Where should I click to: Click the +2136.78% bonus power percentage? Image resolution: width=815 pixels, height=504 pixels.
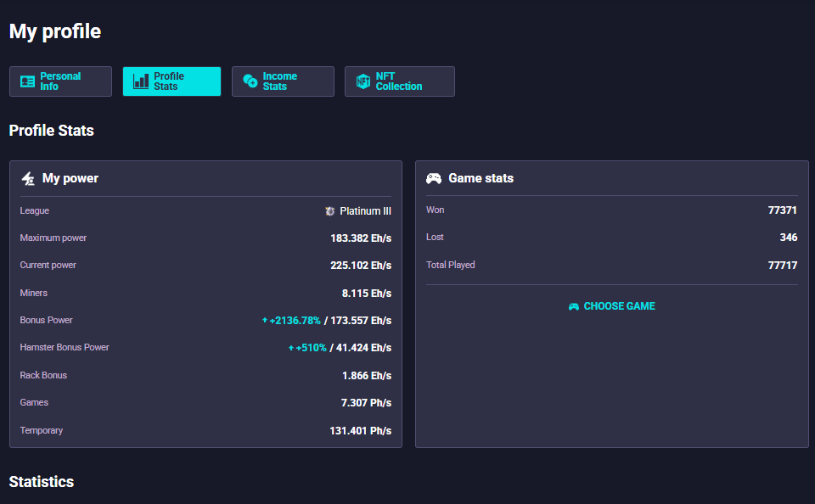tap(295, 320)
